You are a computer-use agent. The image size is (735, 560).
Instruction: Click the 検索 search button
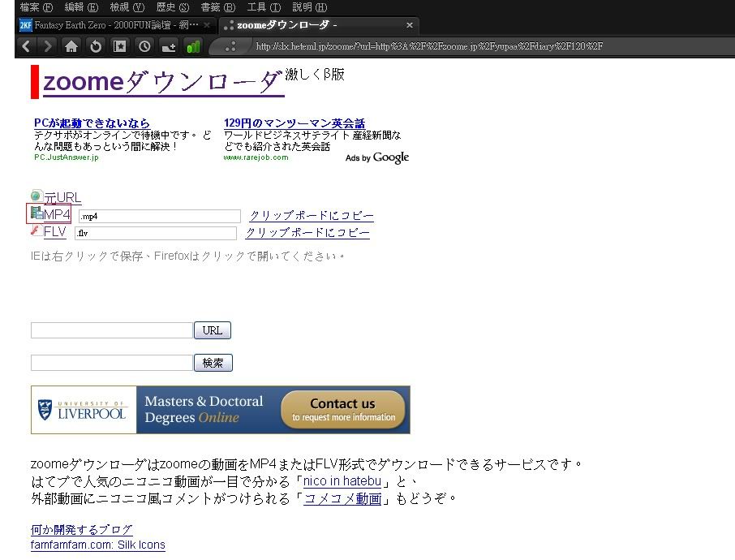coord(213,363)
